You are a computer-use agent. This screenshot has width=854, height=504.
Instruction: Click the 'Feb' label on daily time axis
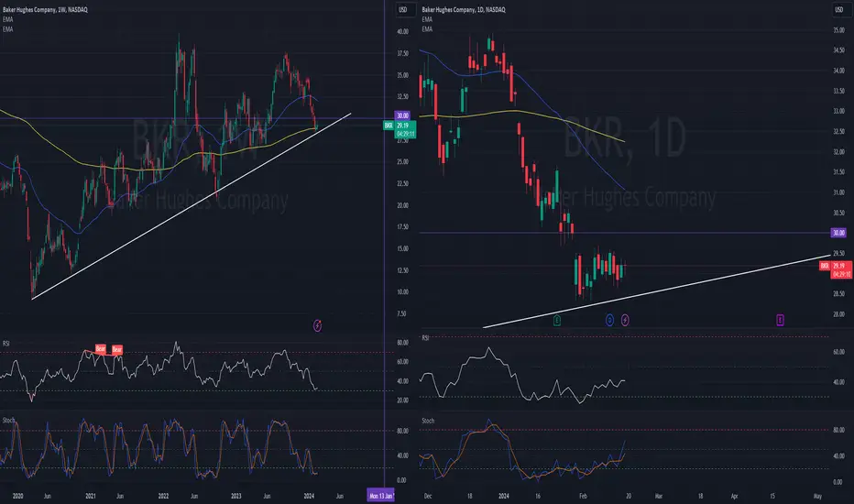[583, 497]
